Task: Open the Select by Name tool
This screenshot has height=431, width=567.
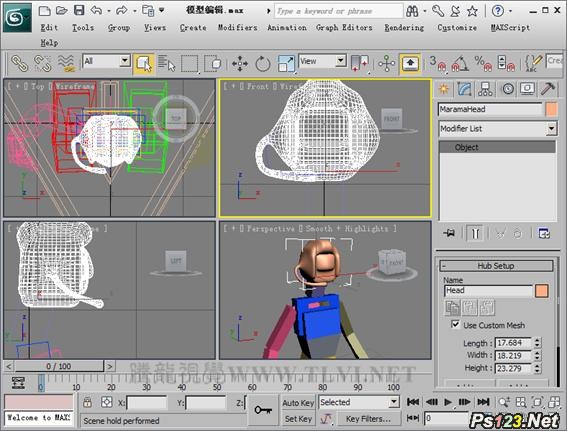Action: point(166,64)
